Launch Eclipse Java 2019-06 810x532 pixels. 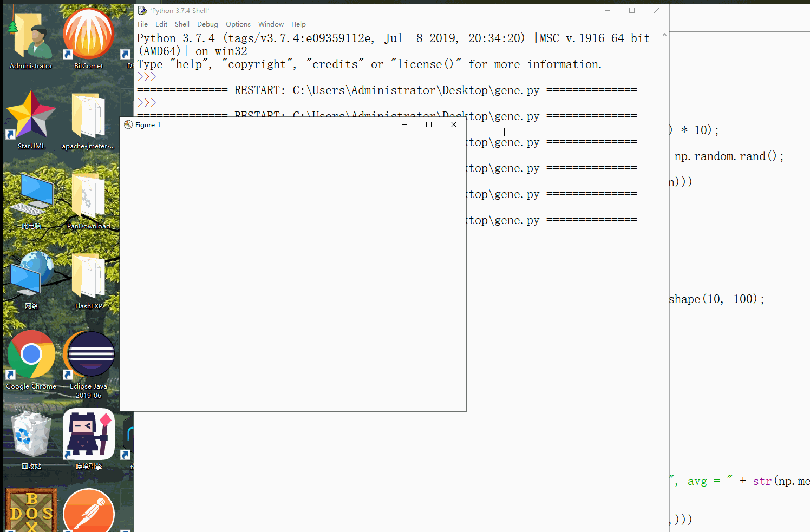[88, 354]
